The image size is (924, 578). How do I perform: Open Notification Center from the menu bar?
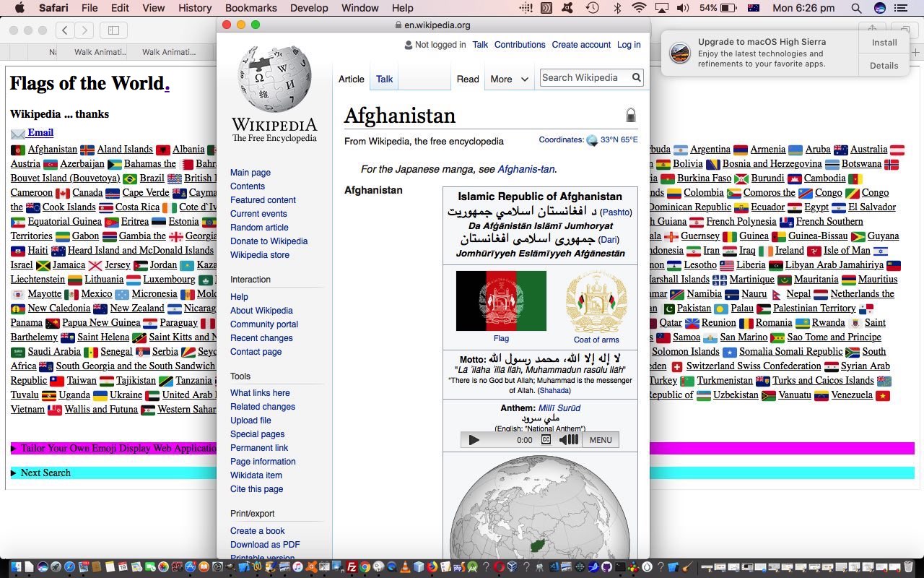click(x=901, y=8)
